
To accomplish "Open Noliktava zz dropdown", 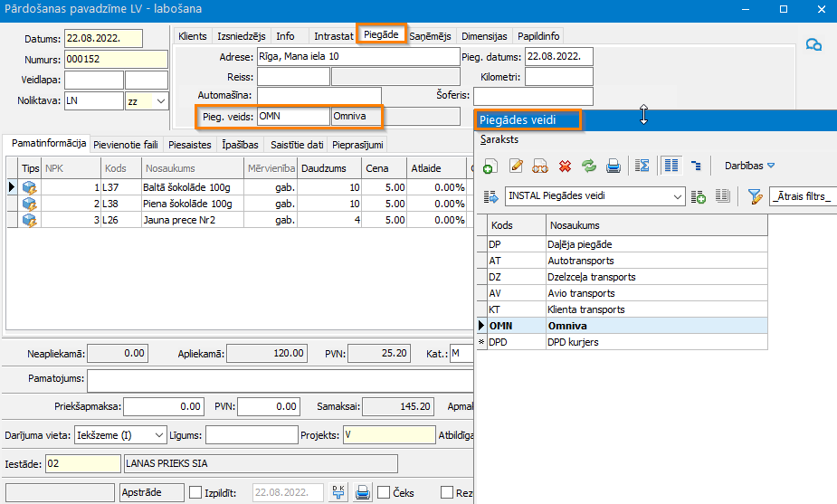I will [161, 101].
